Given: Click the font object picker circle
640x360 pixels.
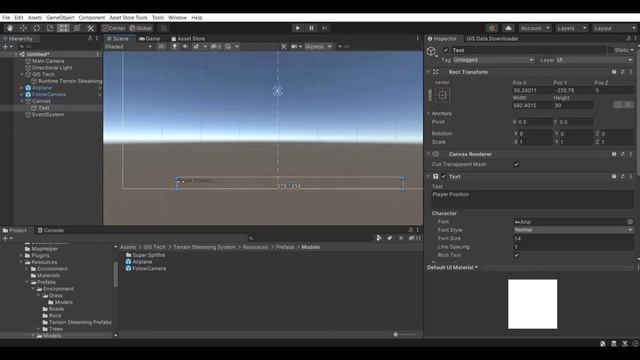Looking at the screenshot, I should (630, 222).
